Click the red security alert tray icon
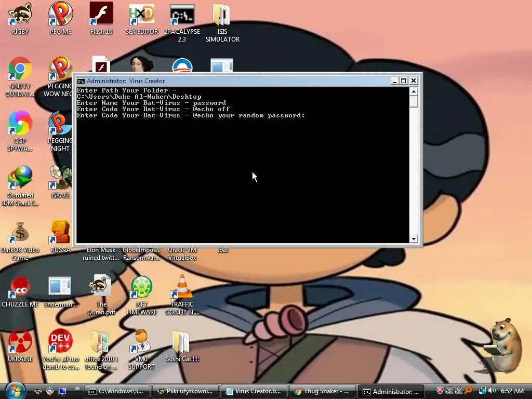The height and width of the screenshot is (399, 532). [440, 391]
